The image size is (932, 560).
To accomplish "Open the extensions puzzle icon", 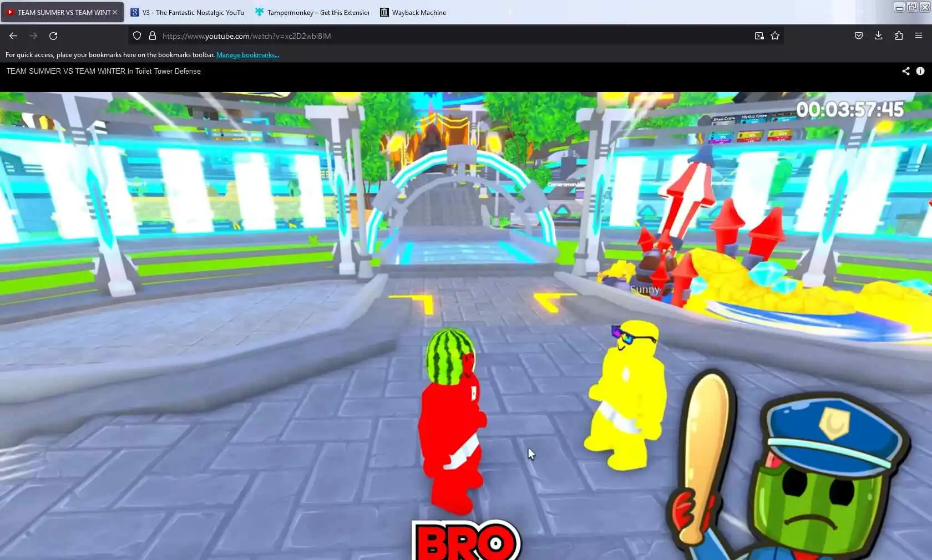I will [x=899, y=35].
